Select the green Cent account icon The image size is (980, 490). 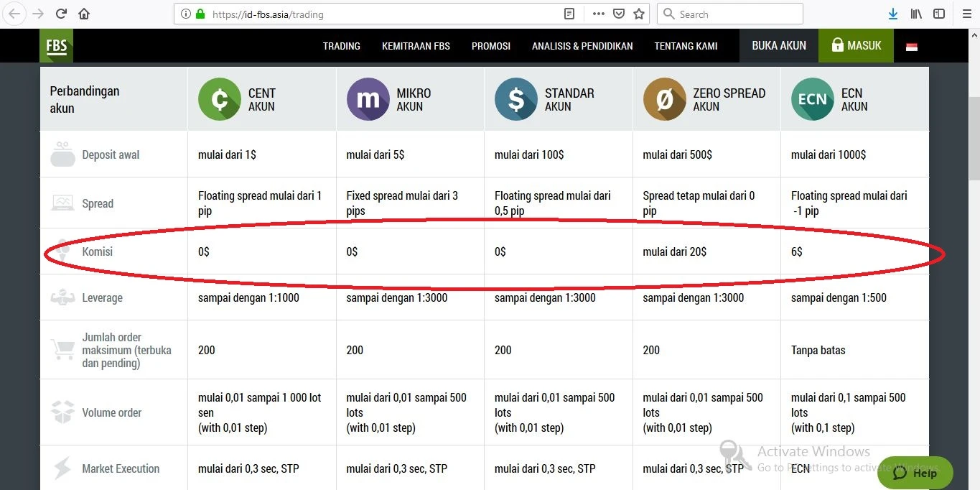(219, 100)
